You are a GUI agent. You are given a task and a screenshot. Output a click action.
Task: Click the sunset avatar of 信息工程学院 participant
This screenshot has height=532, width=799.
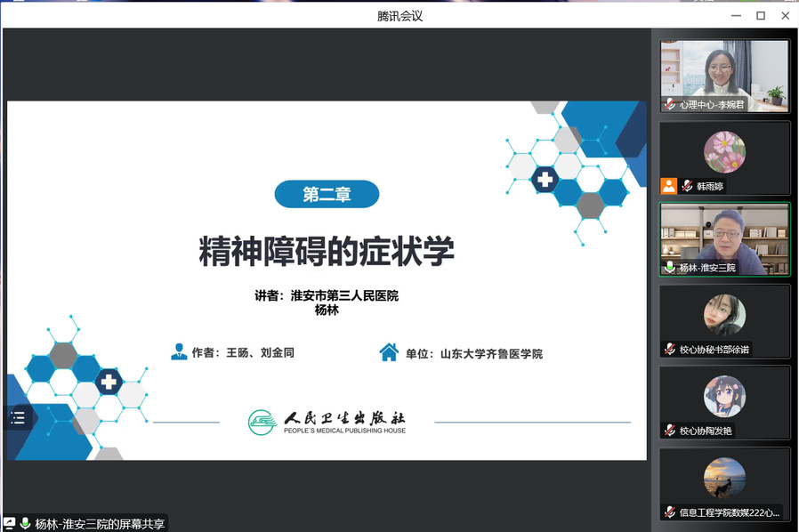pos(724,479)
